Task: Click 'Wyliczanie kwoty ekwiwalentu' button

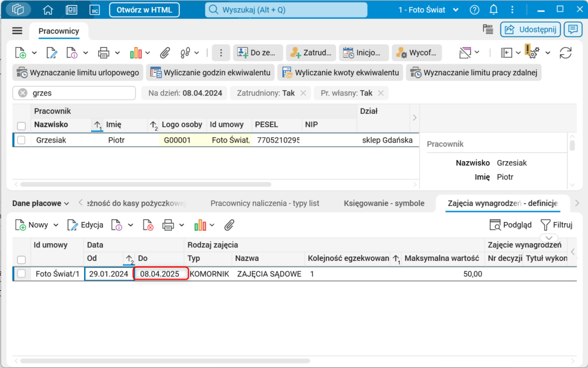Action: [340, 73]
